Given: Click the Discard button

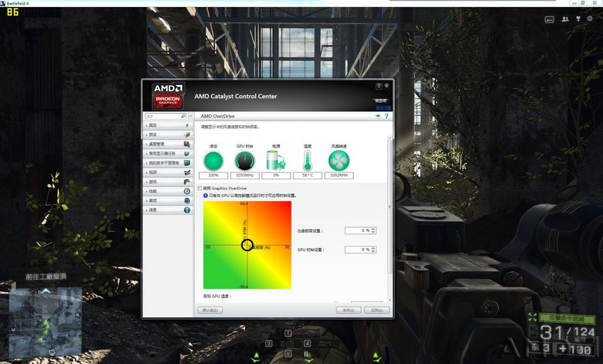Looking at the screenshot, I should click(349, 310).
